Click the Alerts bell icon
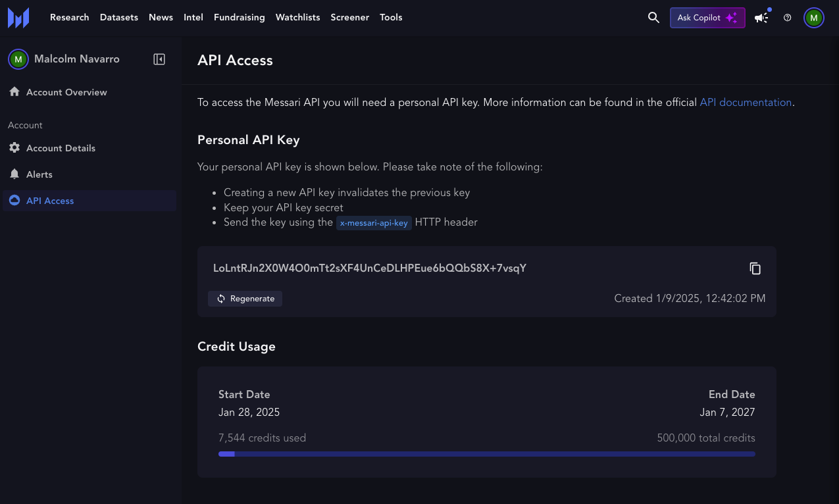 14,174
